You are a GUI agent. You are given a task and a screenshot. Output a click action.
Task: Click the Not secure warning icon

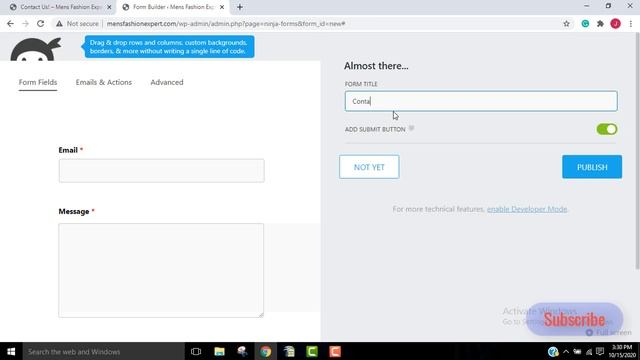[x=60, y=24]
